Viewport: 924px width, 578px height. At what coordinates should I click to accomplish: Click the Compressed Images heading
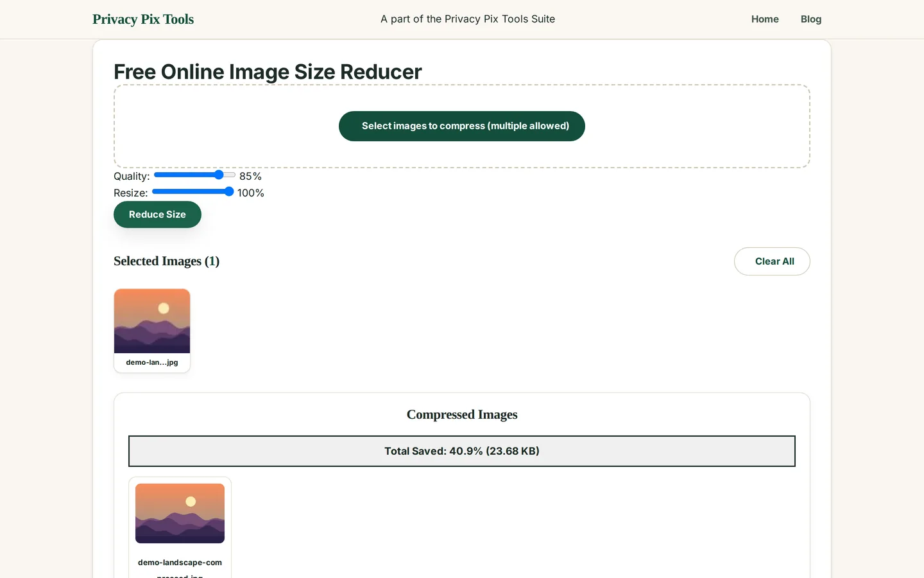click(462, 414)
